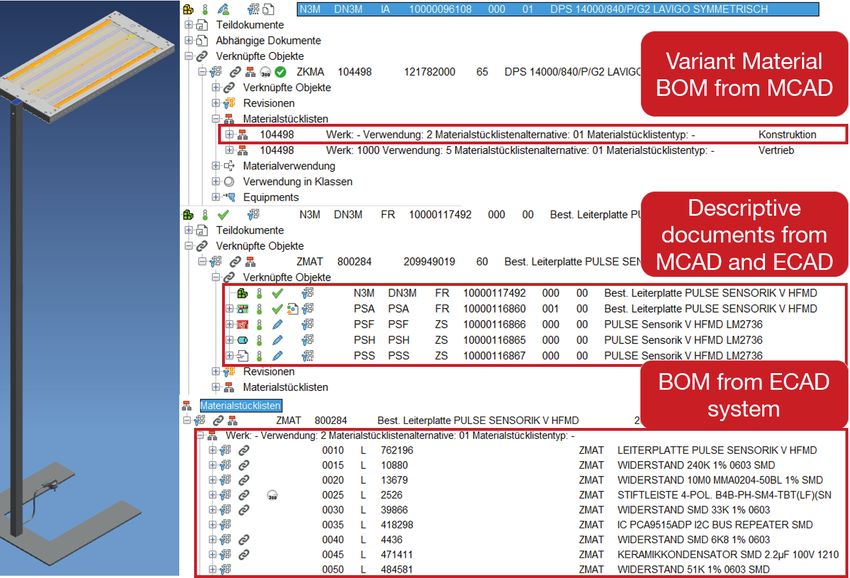Click the 360 icon in BOM item 0025 row

pyautogui.click(x=272, y=495)
